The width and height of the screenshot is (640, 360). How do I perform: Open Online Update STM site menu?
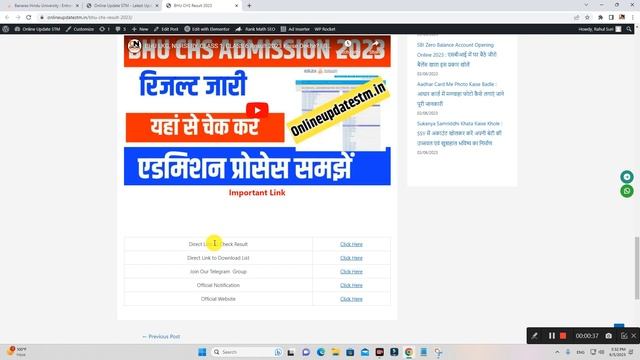37,29
